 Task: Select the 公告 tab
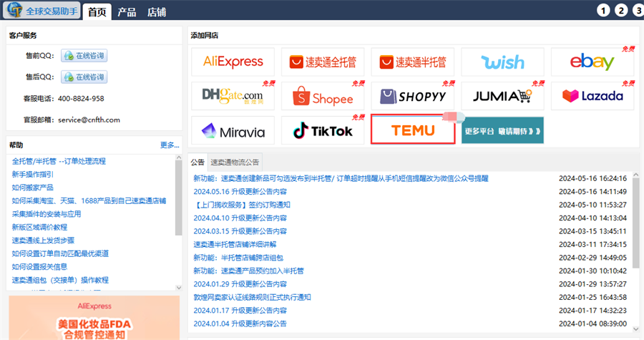[197, 162]
